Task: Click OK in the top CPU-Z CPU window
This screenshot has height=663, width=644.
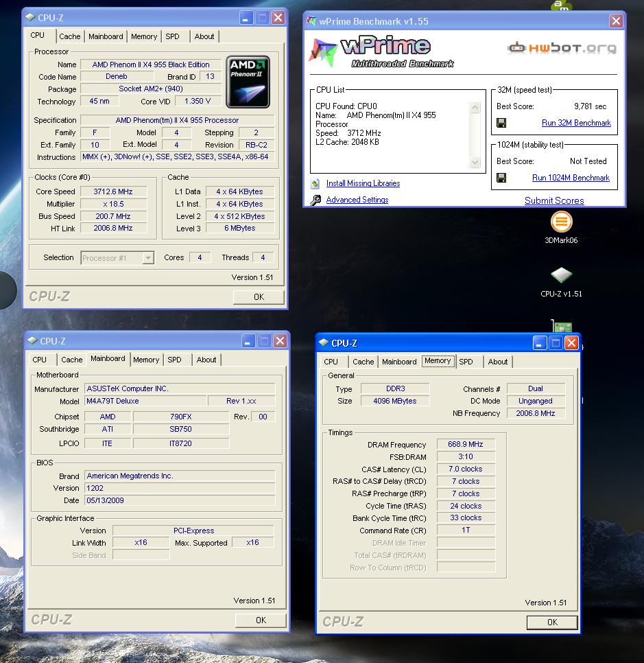Action: click(259, 297)
